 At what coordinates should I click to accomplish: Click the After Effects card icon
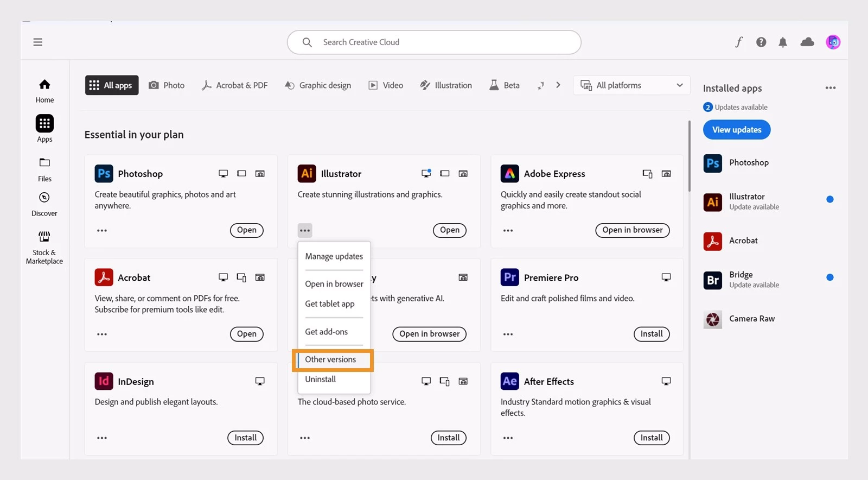pyautogui.click(x=509, y=381)
